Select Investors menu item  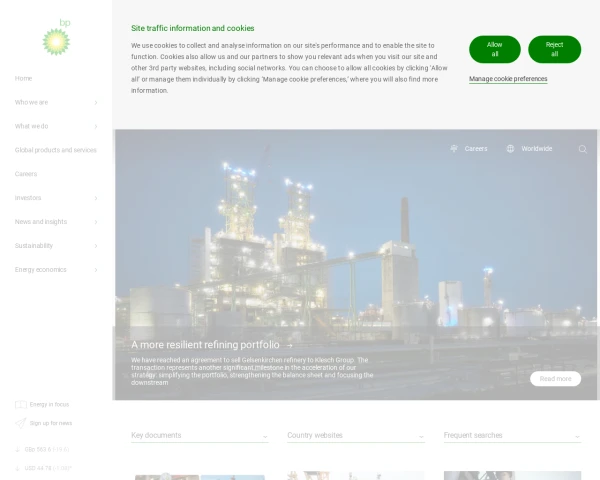(28, 198)
